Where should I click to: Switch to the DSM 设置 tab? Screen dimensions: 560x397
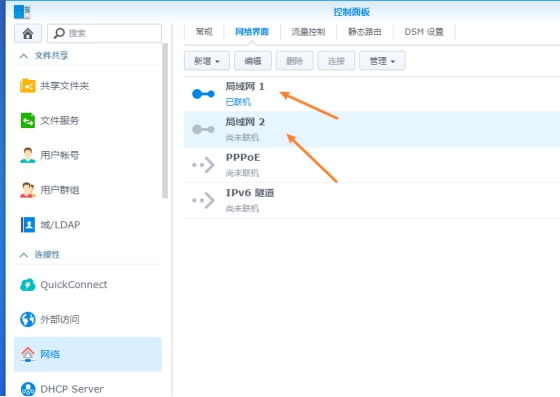click(424, 32)
